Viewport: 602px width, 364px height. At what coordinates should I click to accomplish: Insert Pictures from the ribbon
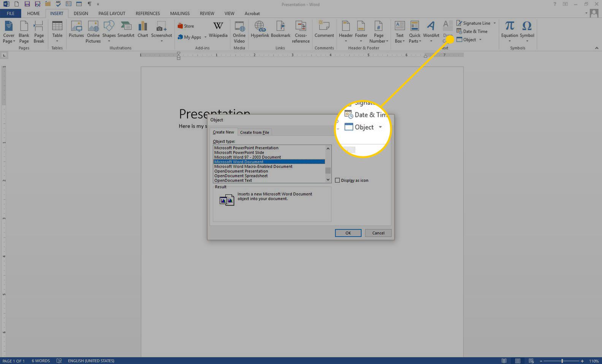click(76, 30)
